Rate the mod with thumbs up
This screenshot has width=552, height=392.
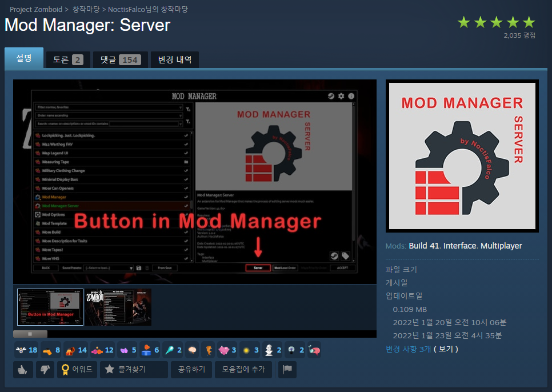coord(23,370)
